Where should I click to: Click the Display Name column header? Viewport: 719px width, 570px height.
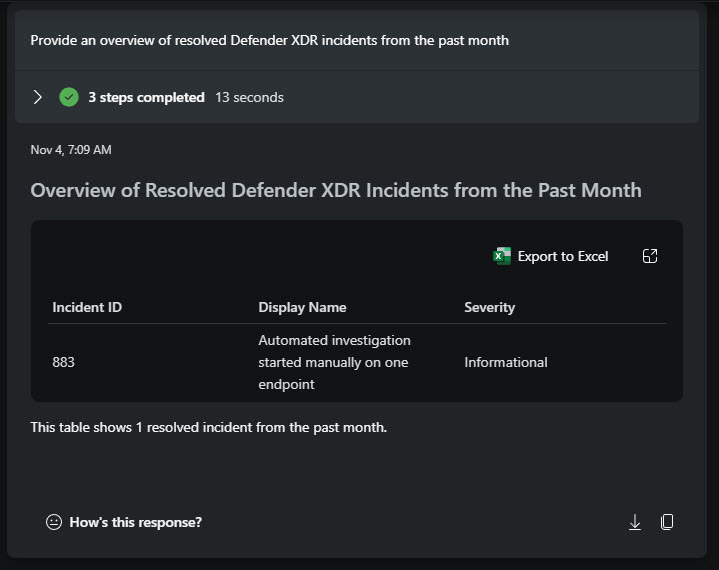[x=302, y=307]
